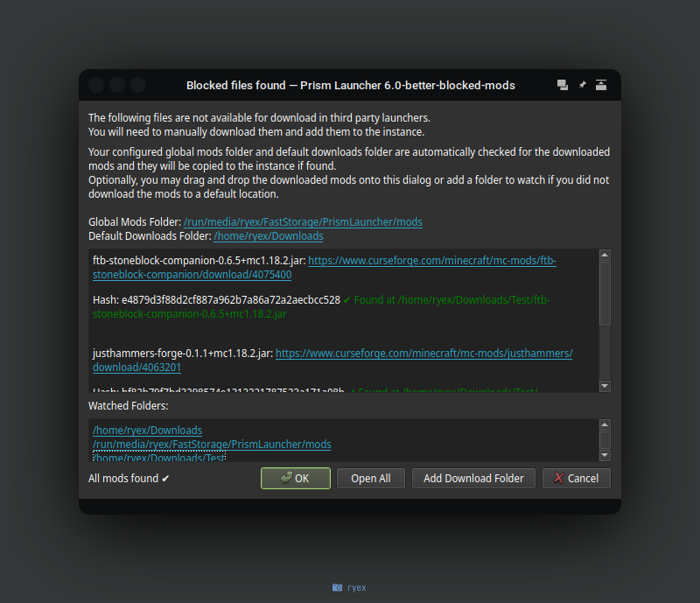Click the ryex camera label below dialog
The height and width of the screenshot is (603, 700).
point(349,587)
